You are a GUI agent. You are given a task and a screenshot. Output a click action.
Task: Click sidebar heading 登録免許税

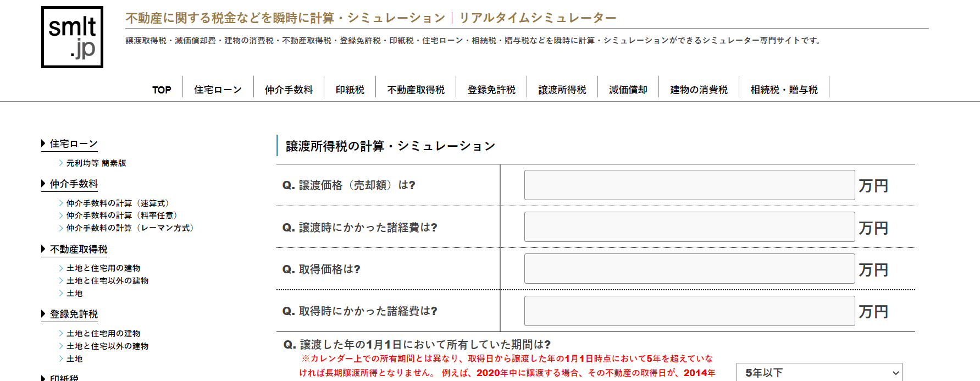(x=74, y=314)
